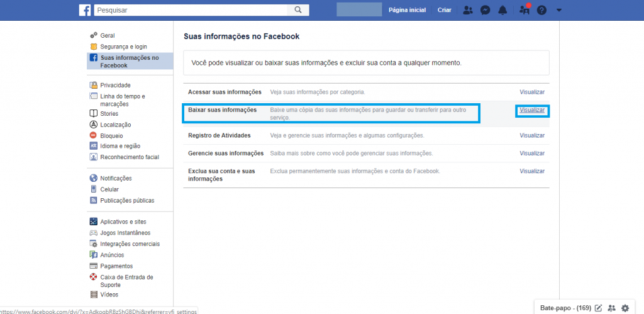This screenshot has height=314, width=644.
Task: Open the Localização settings section
Action: (116, 125)
